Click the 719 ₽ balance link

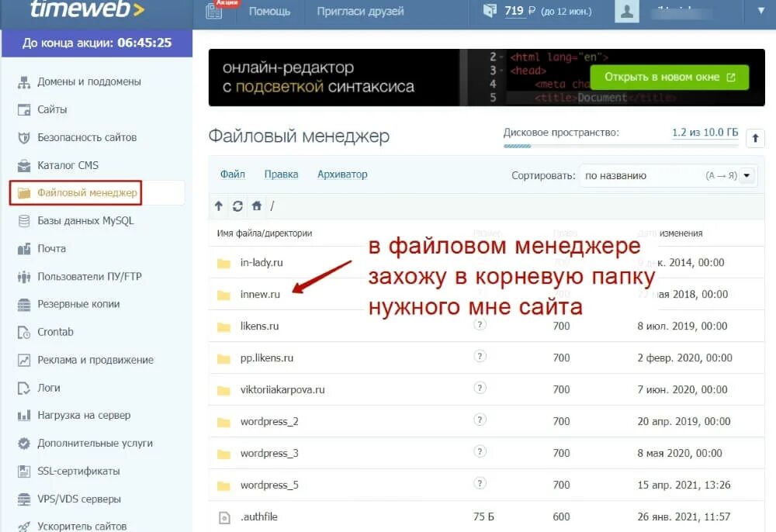(x=518, y=11)
